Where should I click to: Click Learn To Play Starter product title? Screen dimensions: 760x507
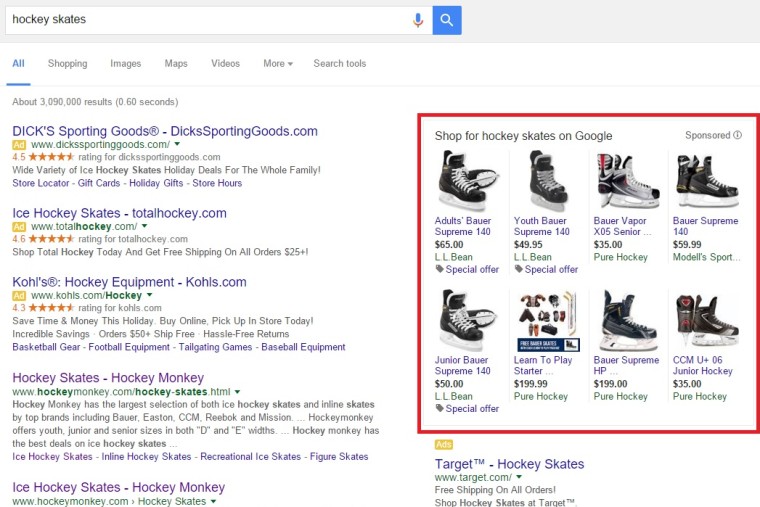pos(543,365)
